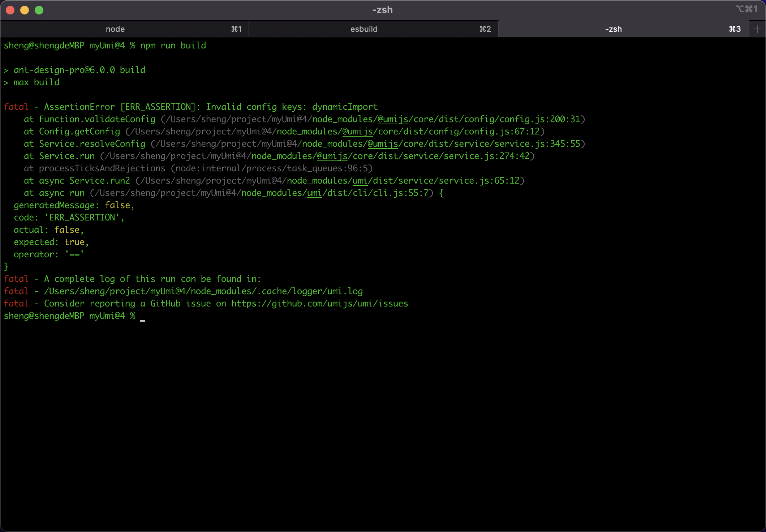Click the @umijs link in validateConfig line

click(x=393, y=119)
